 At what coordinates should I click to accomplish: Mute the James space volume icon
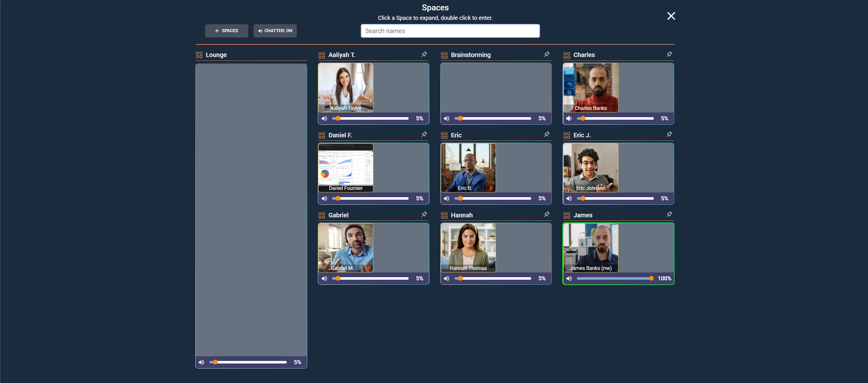point(569,278)
